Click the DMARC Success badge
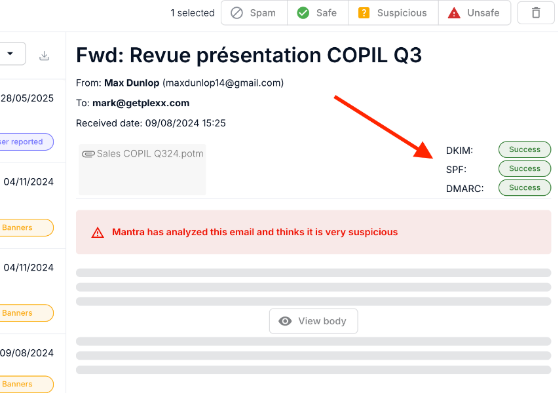 [525, 188]
